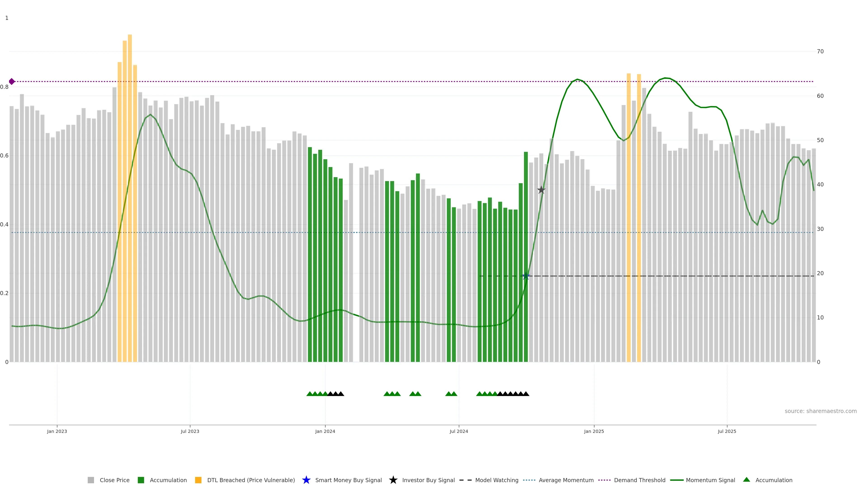Click the blue Smart Money Buy Signal star
868x488 pixels.
306,480
